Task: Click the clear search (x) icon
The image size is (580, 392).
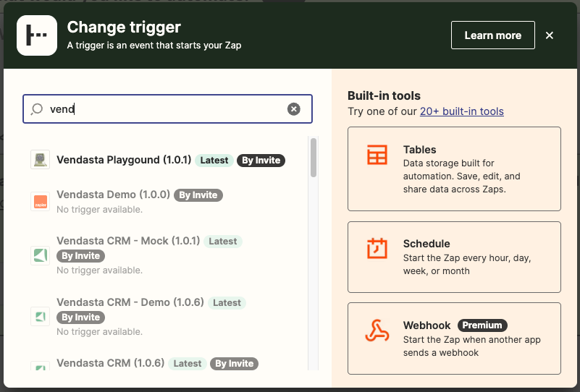Action: pyautogui.click(x=293, y=109)
